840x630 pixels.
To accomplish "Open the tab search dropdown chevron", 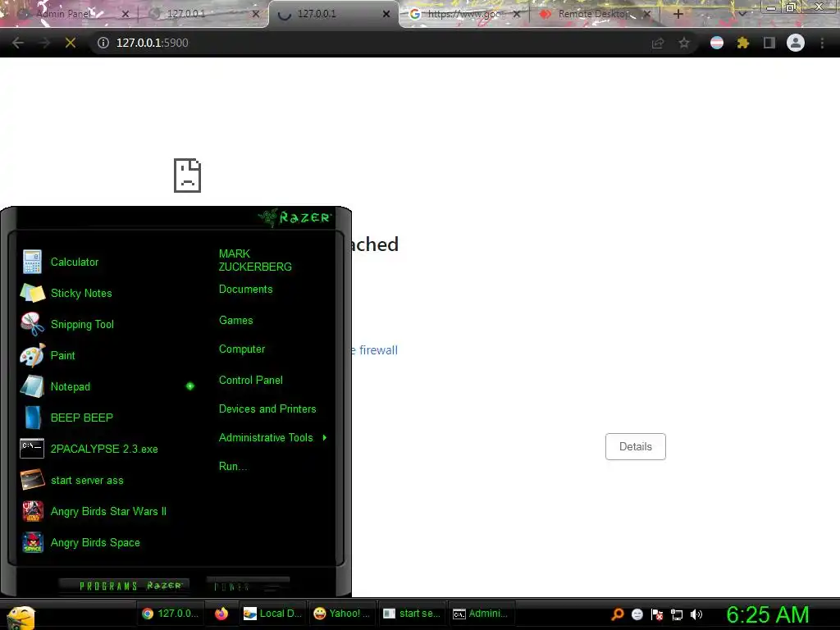I will point(742,14).
